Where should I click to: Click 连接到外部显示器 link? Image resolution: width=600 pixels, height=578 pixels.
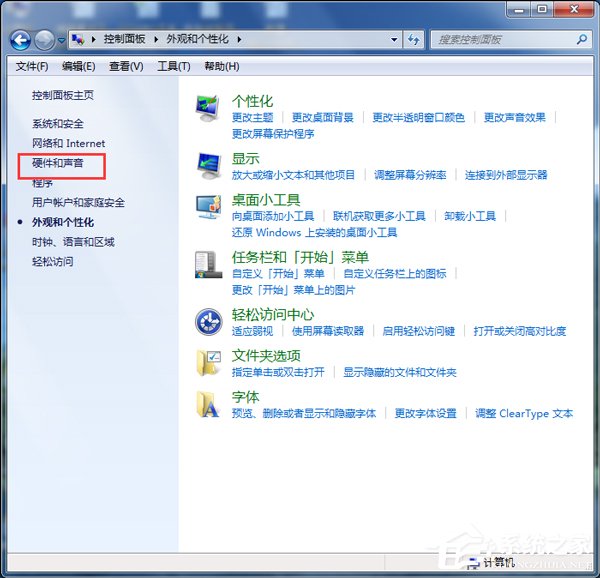506,176
